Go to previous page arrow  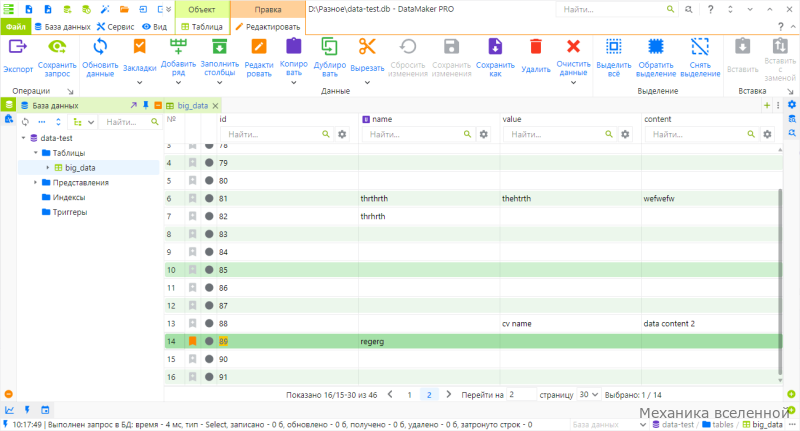(x=390, y=394)
